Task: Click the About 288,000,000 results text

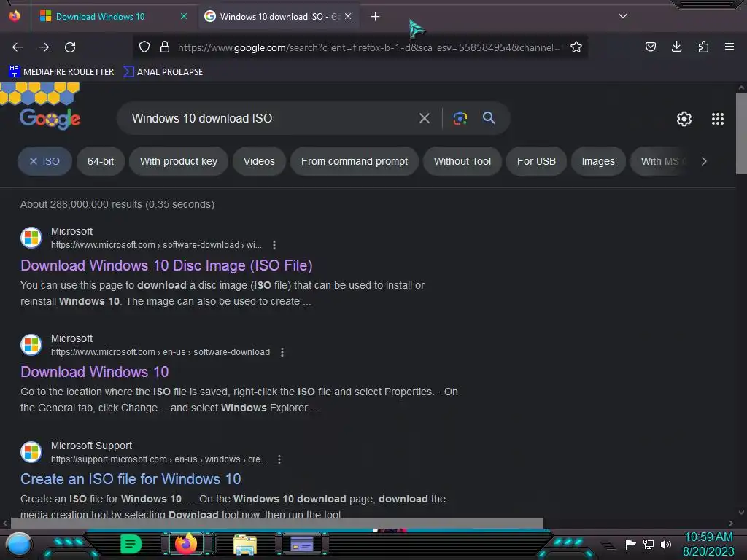Action: 117,204
